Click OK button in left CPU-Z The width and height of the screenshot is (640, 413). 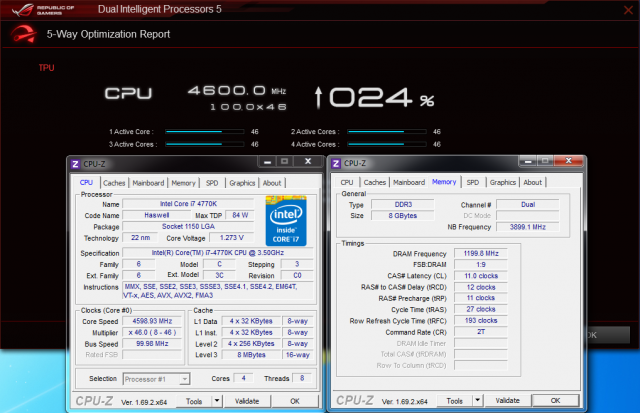pos(295,401)
